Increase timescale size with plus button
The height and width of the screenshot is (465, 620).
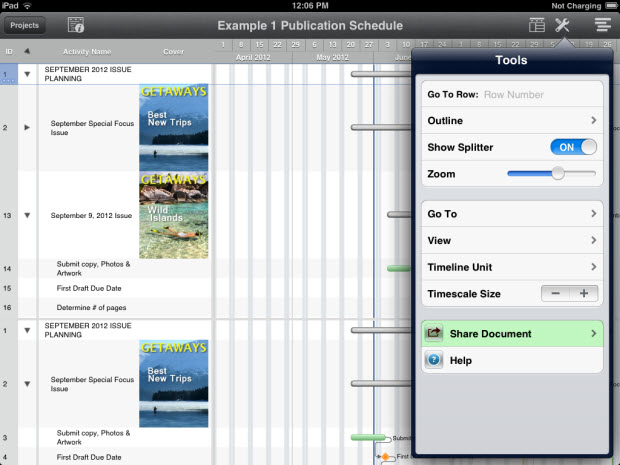[x=584, y=294]
